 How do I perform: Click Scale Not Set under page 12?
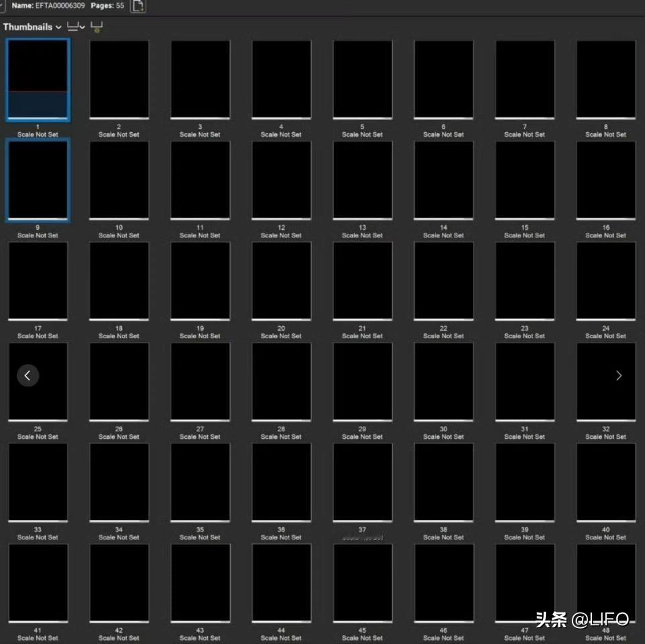coord(282,235)
